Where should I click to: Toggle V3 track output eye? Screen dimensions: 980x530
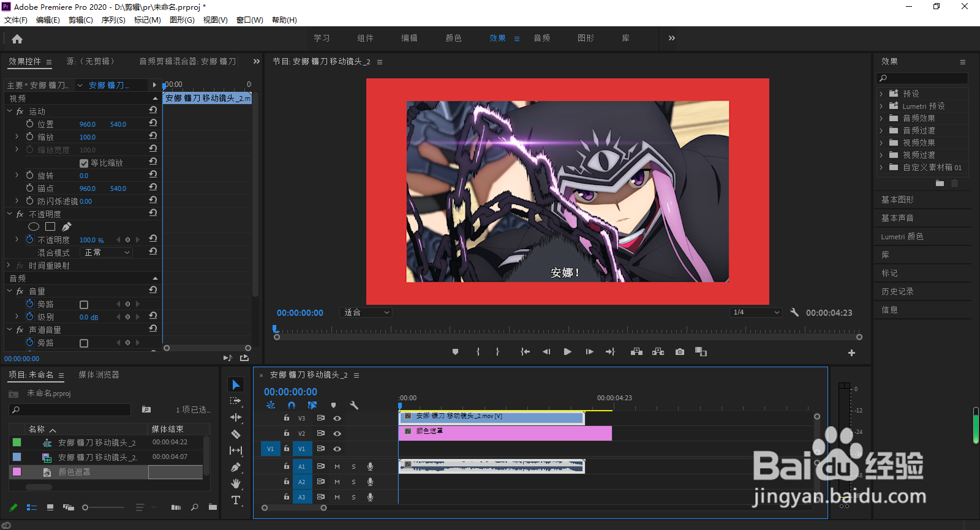tap(337, 418)
